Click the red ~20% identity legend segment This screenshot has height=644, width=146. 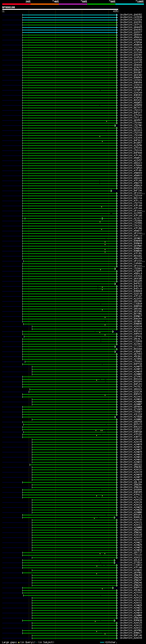click(x=16, y=4)
